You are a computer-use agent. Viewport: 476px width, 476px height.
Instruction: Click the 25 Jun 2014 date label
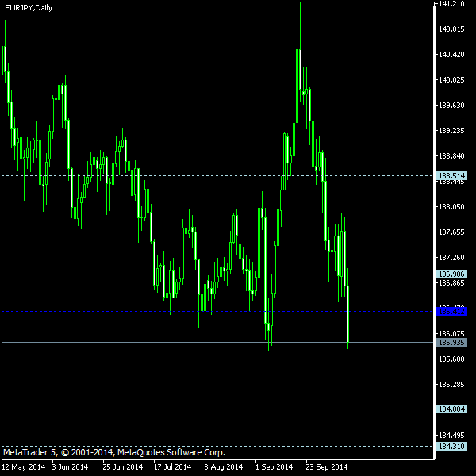[x=123, y=467]
